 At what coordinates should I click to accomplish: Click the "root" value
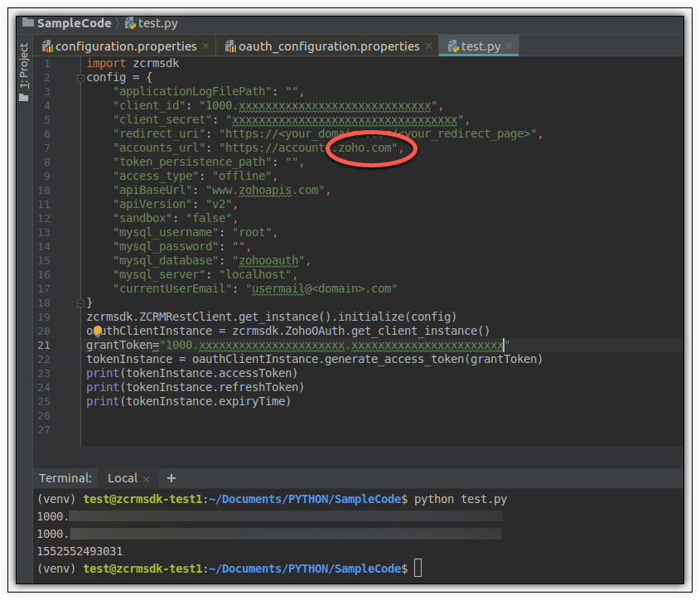point(252,233)
